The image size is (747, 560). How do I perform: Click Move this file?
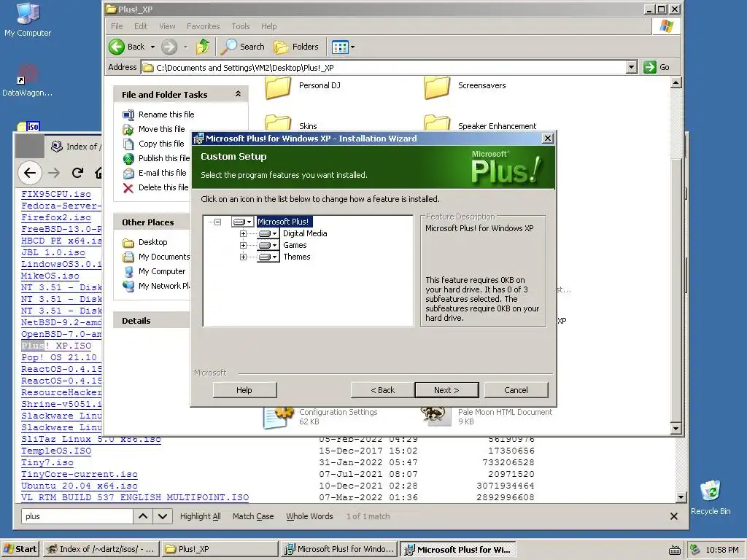[161, 129]
